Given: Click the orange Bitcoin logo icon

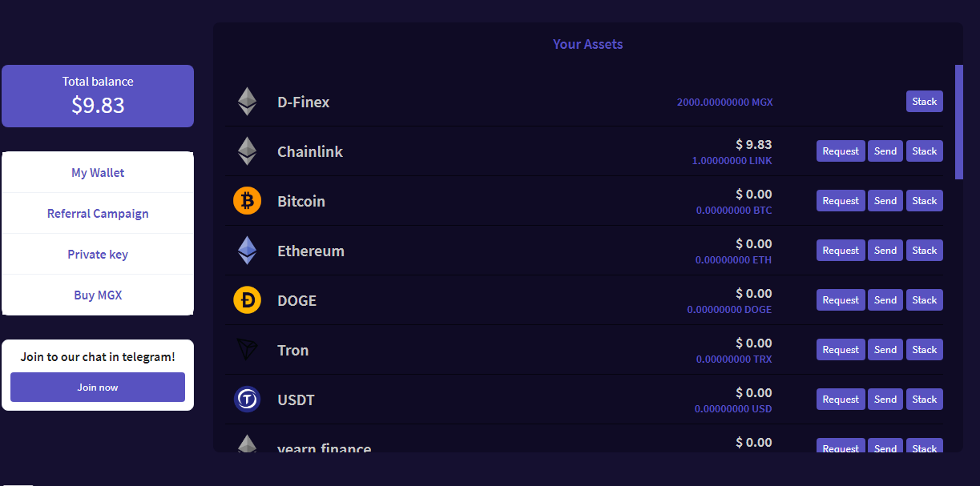Looking at the screenshot, I should coord(247,201).
